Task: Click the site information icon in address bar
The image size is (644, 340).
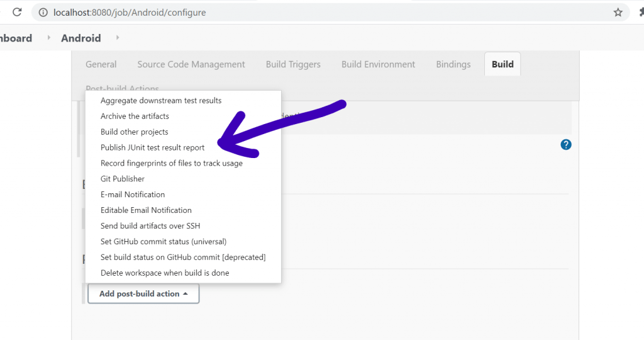Action: (42, 13)
